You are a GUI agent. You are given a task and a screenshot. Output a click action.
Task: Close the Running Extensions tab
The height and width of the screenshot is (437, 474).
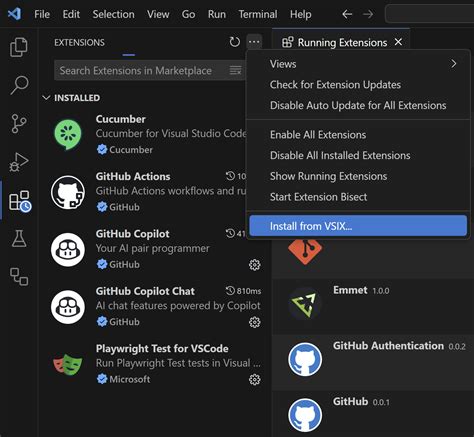pos(398,42)
